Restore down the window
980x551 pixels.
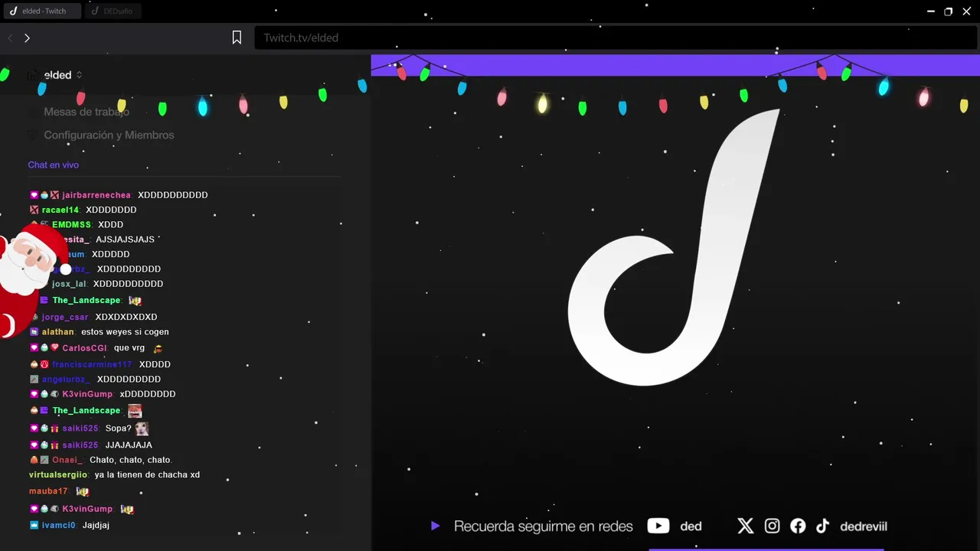[x=949, y=11]
